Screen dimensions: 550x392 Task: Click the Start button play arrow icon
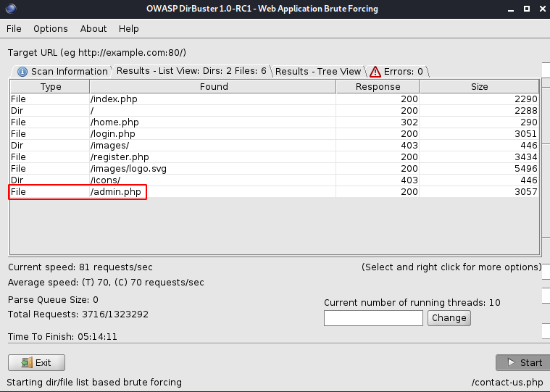511,362
